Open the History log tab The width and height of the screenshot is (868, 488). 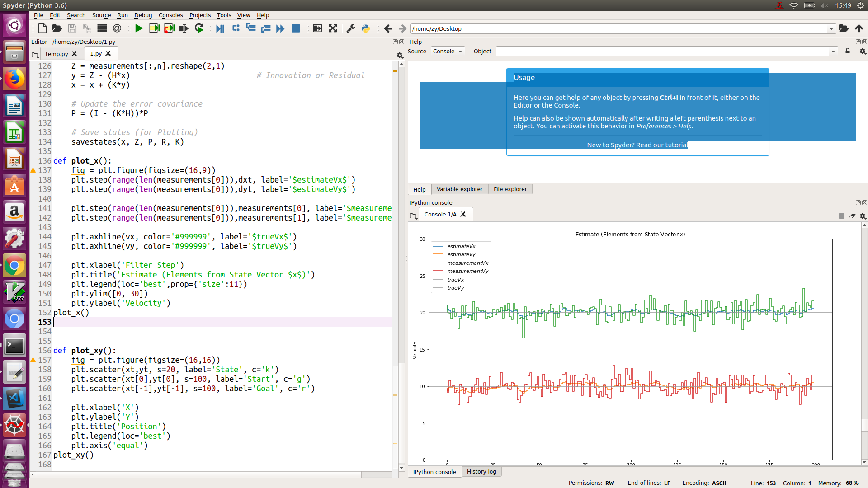[481, 472]
